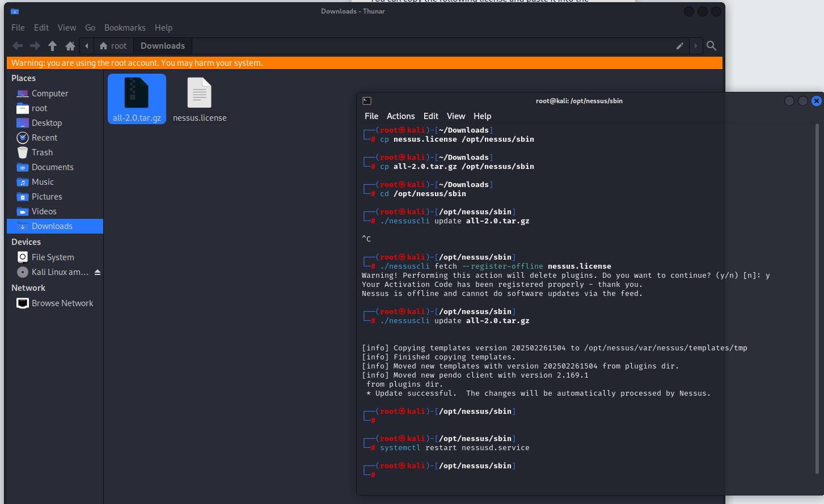824x504 pixels.
Task: Go forward in Thunar navigation toolbar
Action: tap(35, 46)
